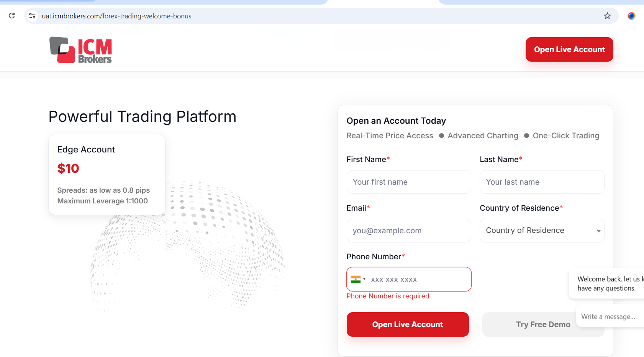Open site information icon in address bar
This screenshot has height=357, width=644.
(33, 16)
